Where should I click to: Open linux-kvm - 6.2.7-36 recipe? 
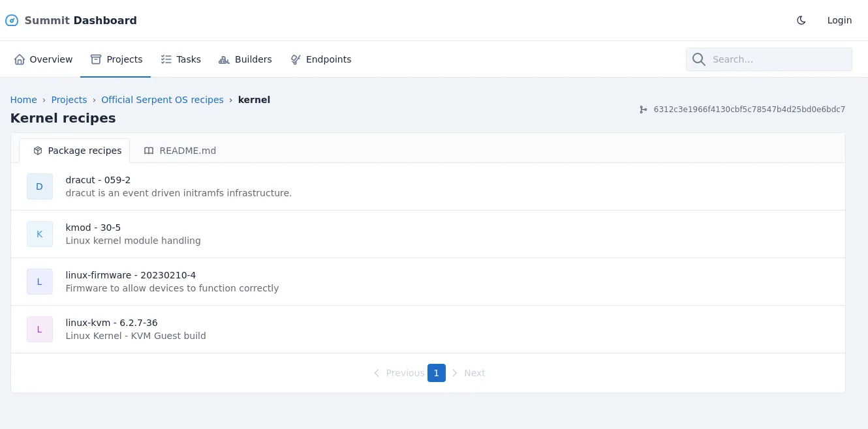[x=112, y=323]
